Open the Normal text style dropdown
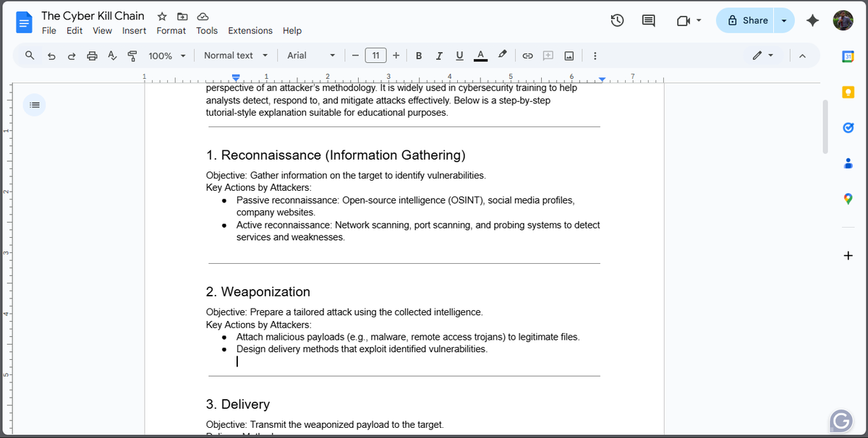Image resolution: width=868 pixels, height=438 pixels. click(x=236, y=56)
